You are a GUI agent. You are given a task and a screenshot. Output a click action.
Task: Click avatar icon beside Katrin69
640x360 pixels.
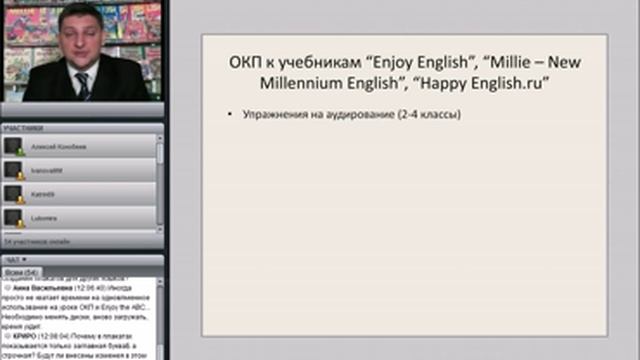13,194
